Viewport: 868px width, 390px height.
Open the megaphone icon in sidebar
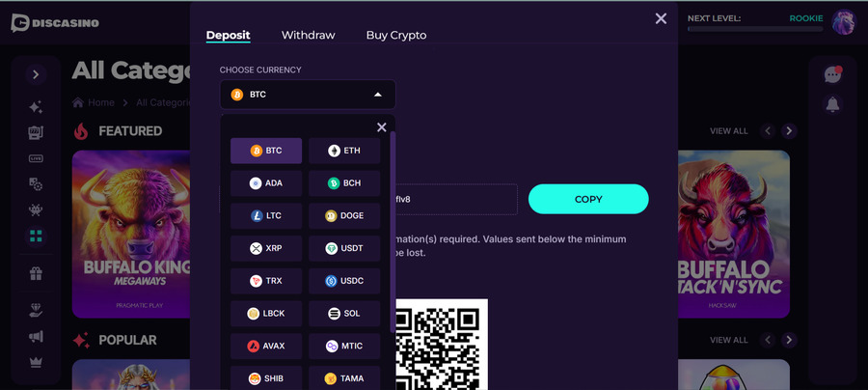[36, 336]
